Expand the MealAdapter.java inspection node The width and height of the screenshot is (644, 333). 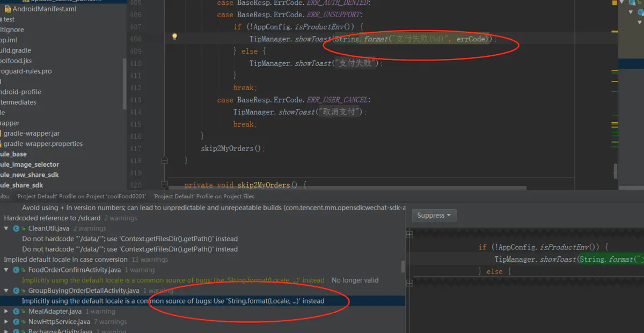click(6, 311)
